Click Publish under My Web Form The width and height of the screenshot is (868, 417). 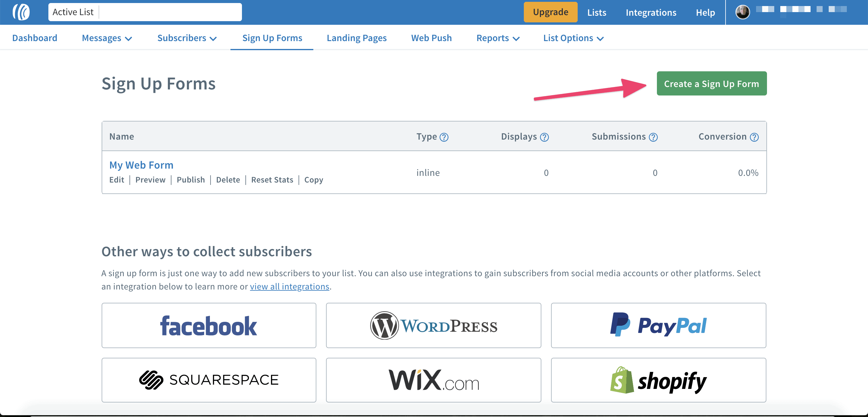191,180
